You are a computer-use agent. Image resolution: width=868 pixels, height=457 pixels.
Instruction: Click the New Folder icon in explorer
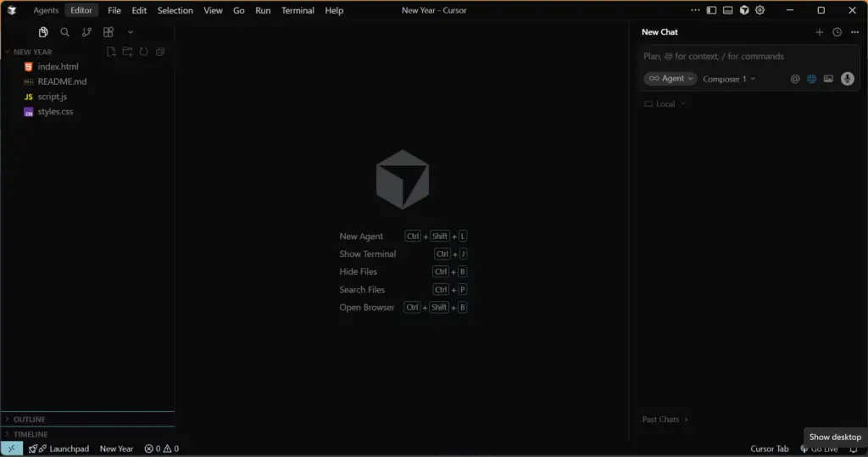tap(127, 52)
